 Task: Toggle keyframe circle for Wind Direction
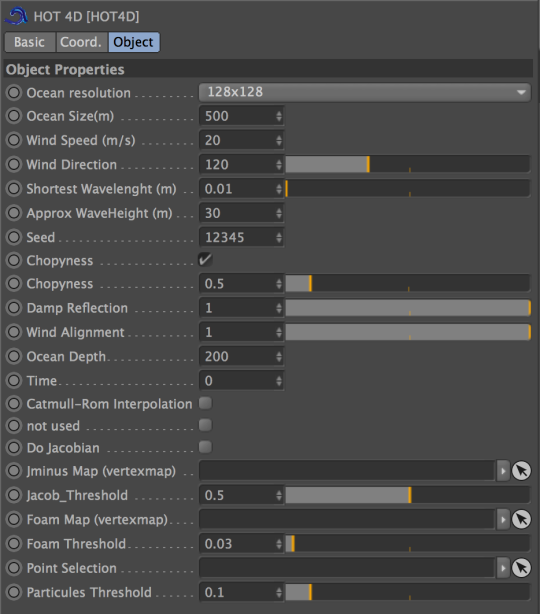pos(14,164)
